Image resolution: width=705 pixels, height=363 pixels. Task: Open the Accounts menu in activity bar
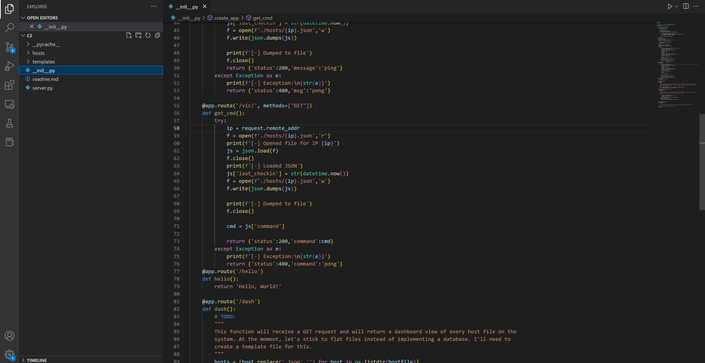(9, 336)
